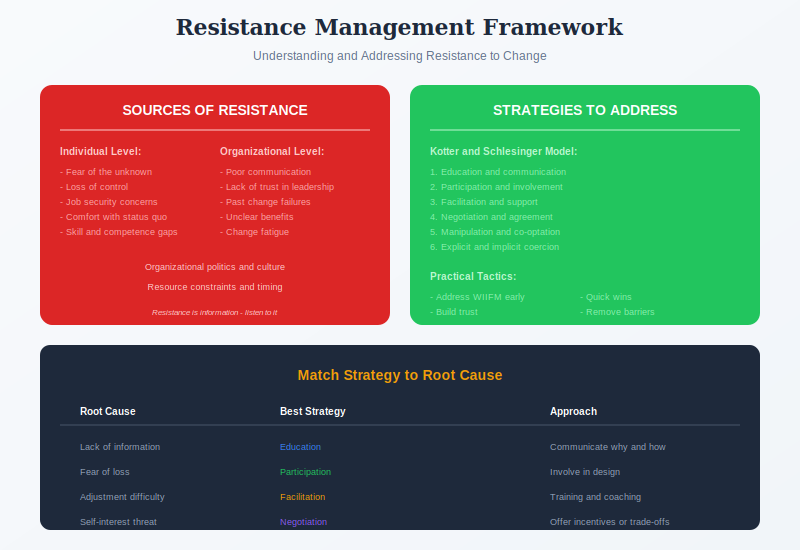Click '- Loss of control' item
The height and width of the screenshot is (550, 800).
point(94,187)
